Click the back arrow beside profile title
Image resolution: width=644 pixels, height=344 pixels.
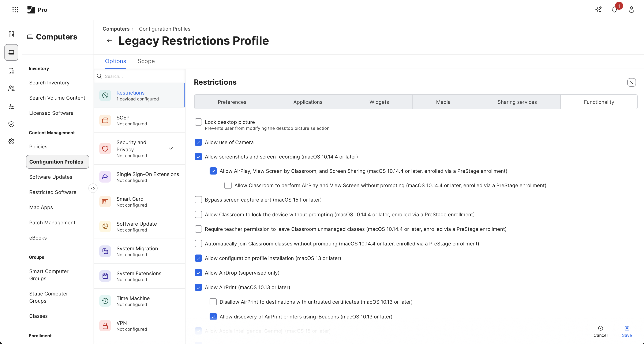click(x=109, y=41)
